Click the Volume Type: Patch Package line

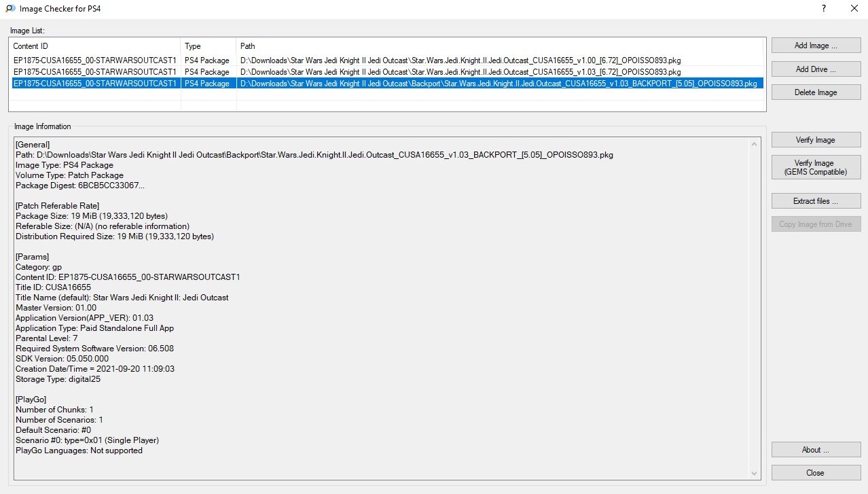click(69, 175)
